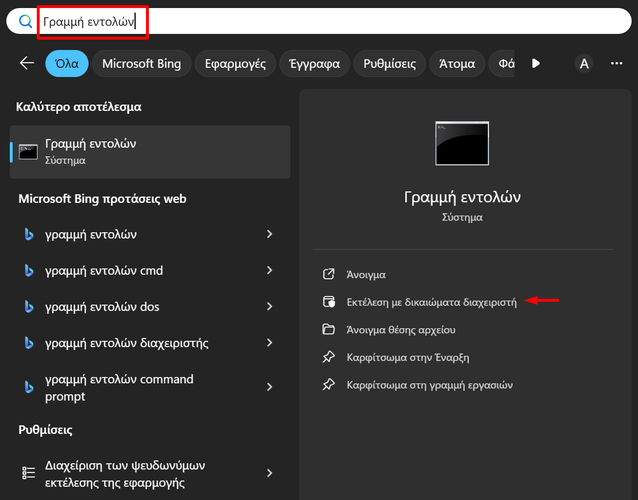Click the search magnifier icon
This screenshot has height=500, width=638.
pyautogui.click(x=24, y=21)
